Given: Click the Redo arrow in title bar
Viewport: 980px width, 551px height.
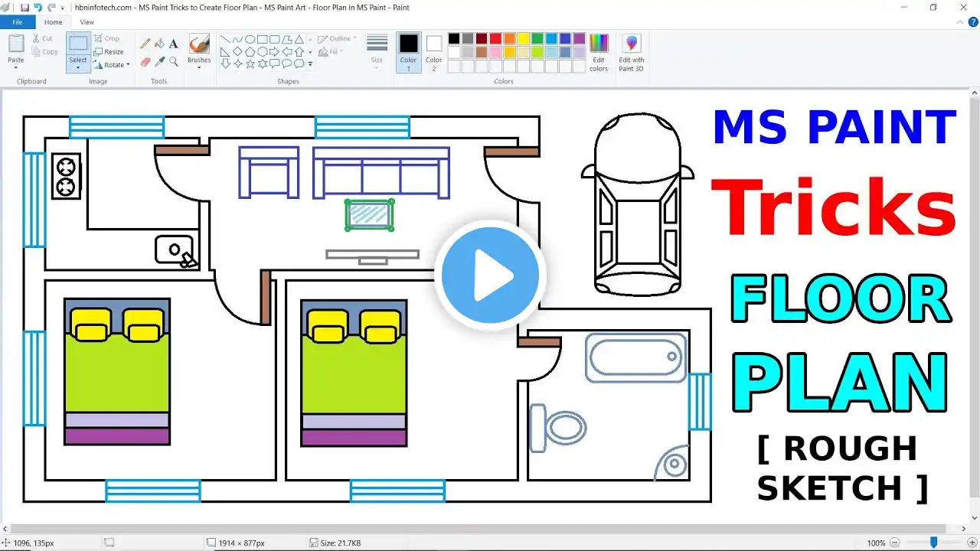Looking at the screenshot, I should click(x=51, y=7).
